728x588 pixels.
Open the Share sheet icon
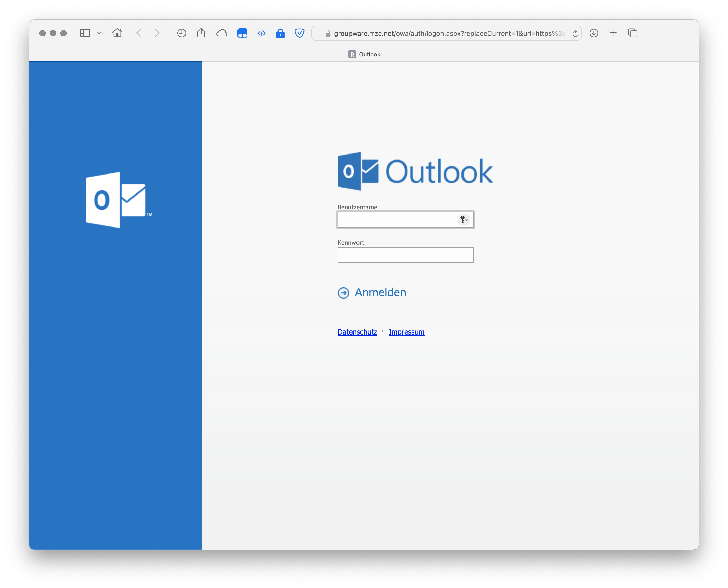[201, 33]
